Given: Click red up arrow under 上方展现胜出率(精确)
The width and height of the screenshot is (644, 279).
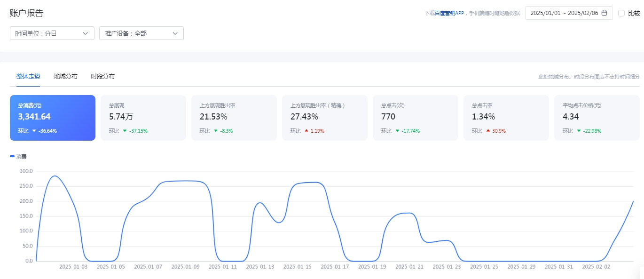Looking at the screenshot, I should 306,131.
